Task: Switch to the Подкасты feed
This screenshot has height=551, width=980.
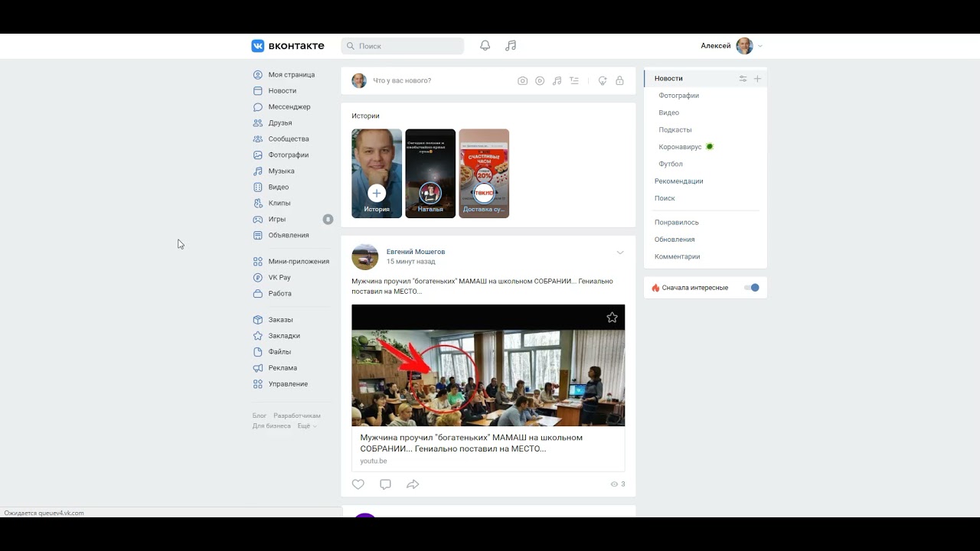Action: (675, 130)
